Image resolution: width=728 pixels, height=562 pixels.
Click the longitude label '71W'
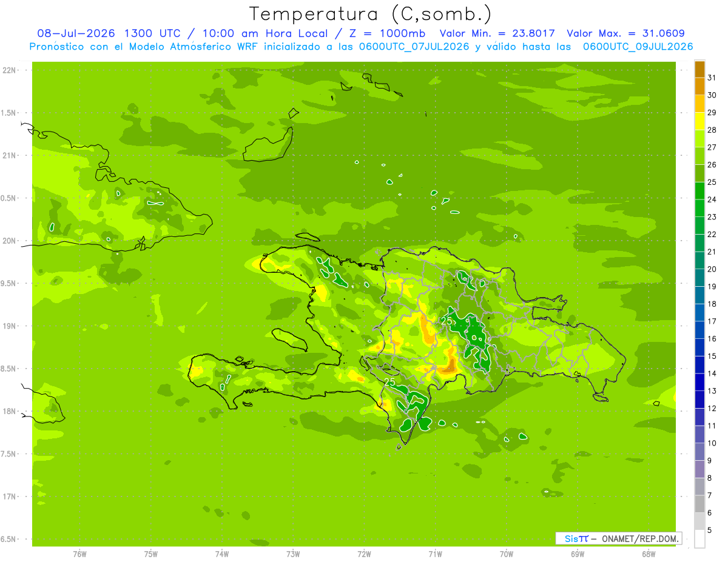pos(435,555)
